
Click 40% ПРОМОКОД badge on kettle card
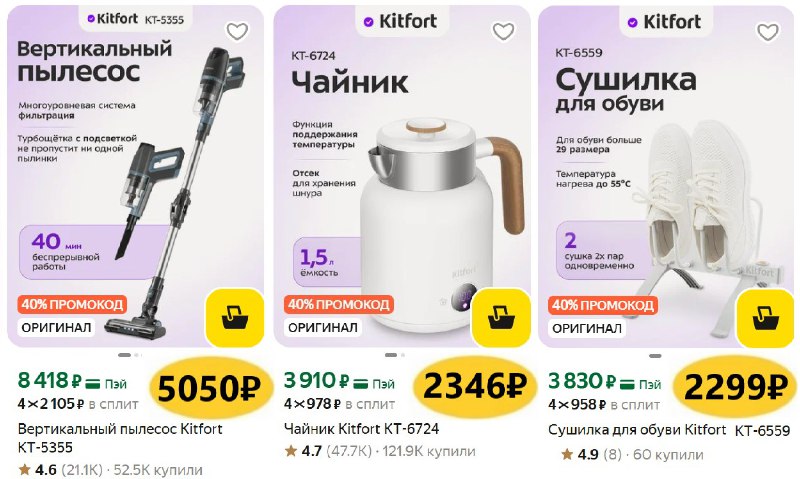tap(339, 305)
